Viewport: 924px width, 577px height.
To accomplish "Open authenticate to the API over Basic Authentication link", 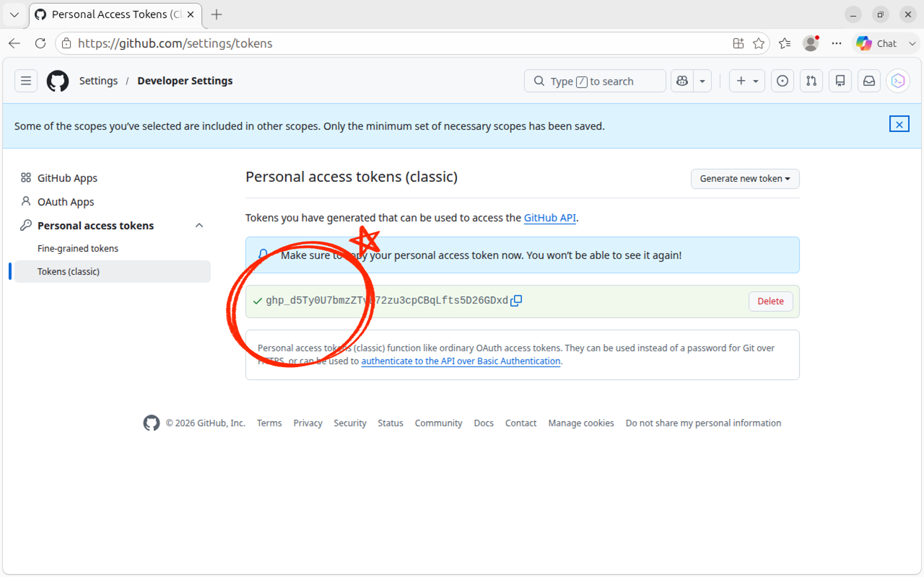I will 461,361.
